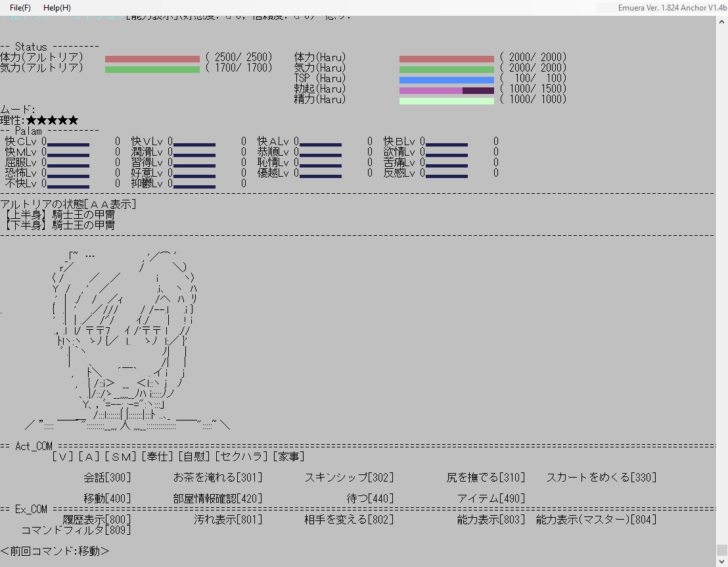Select the 移動[400] command

[x=107, y=499]
